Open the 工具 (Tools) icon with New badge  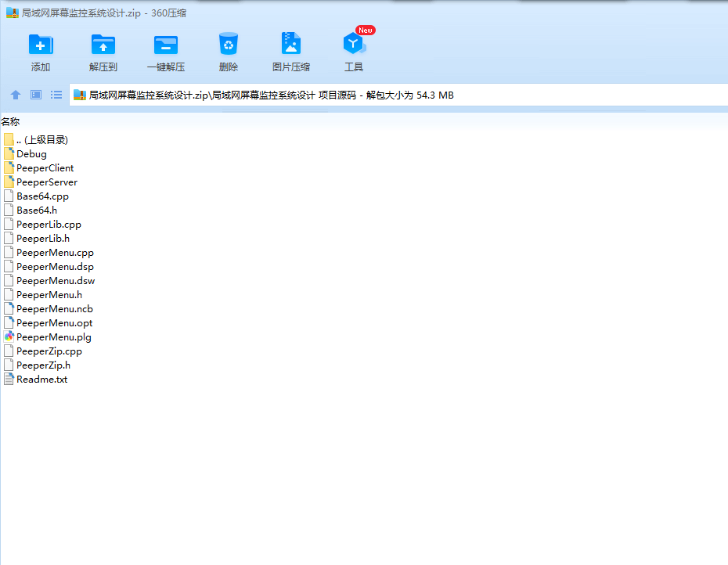355,44
